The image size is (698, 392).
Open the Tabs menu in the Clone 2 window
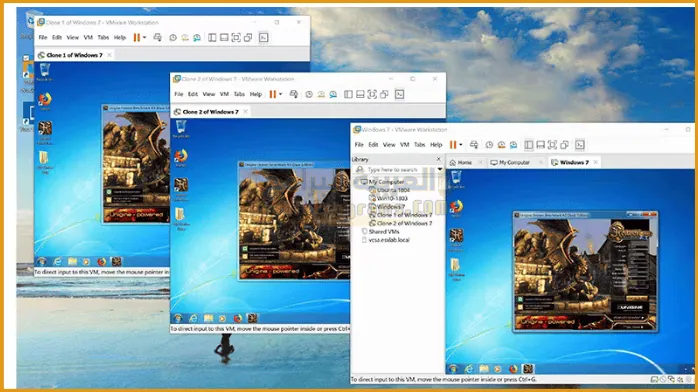(239, 94)
